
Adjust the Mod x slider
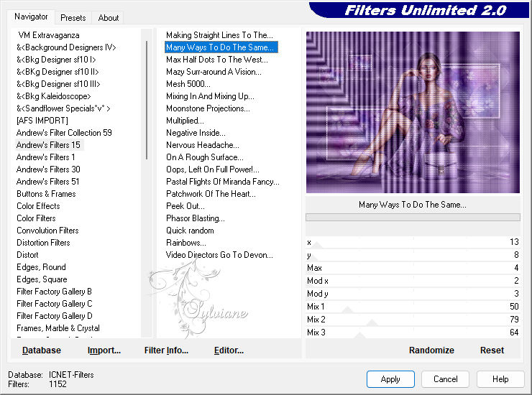click(413, 281)
